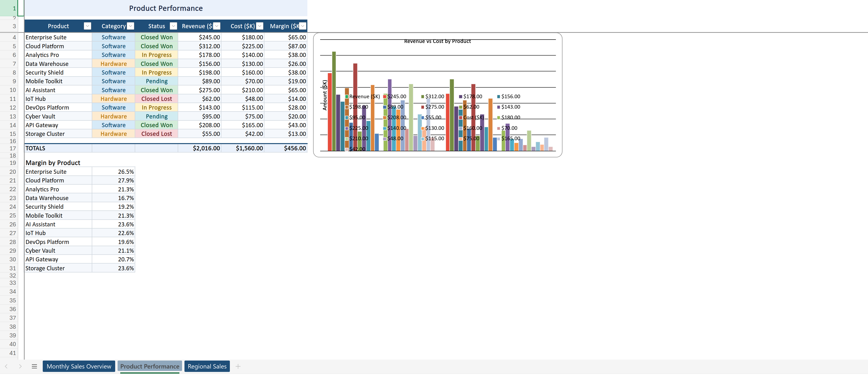Select total revenue $2,016.00 cell
The width and height of the screenshot is (868, 376).
coord(199,148)
